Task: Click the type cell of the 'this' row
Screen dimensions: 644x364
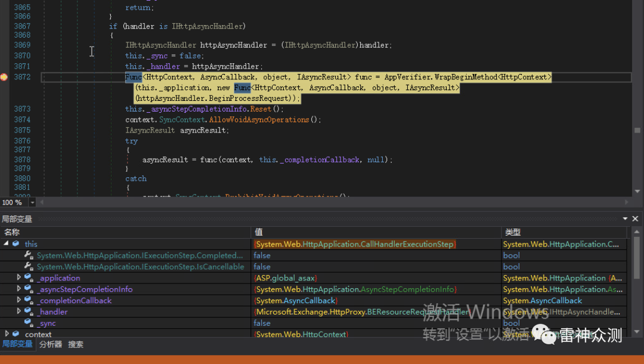Action: [x=564, y=244]
